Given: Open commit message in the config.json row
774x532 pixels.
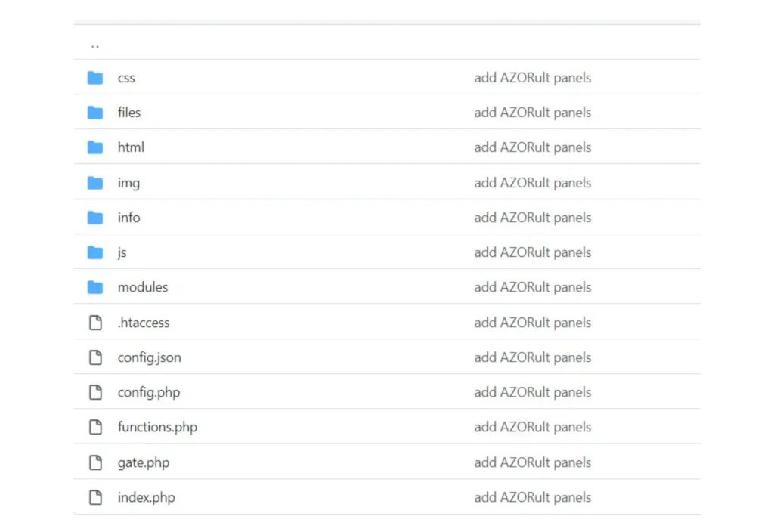Looking at the screenshot, I should click(x=533, y=357).
